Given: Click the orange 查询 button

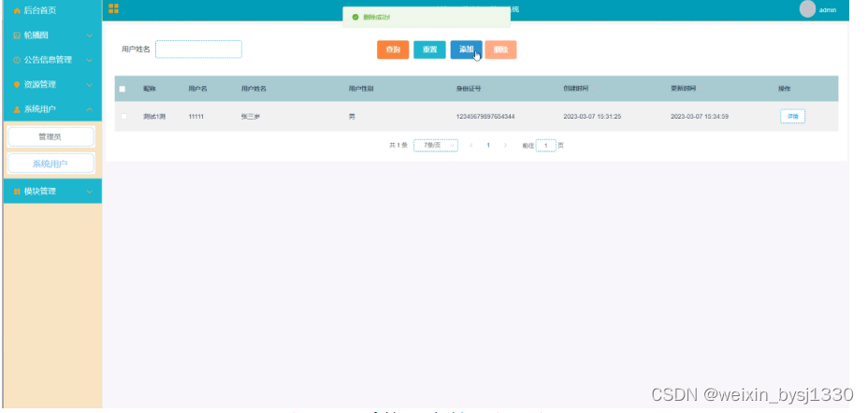Looking at the screenshot, I should [x=393, y=50].
